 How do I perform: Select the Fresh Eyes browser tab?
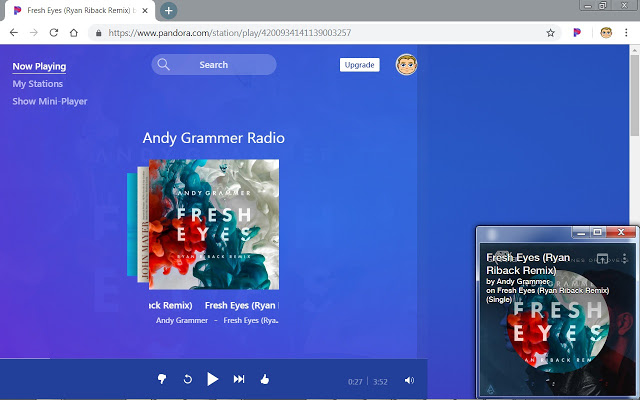click(x=80, y=11)
